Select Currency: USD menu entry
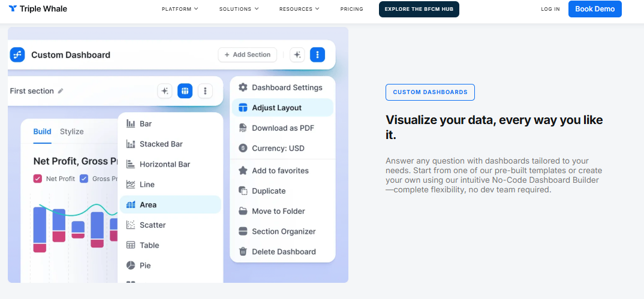This screenshot has width=644, height=299. tap(282, 148)
